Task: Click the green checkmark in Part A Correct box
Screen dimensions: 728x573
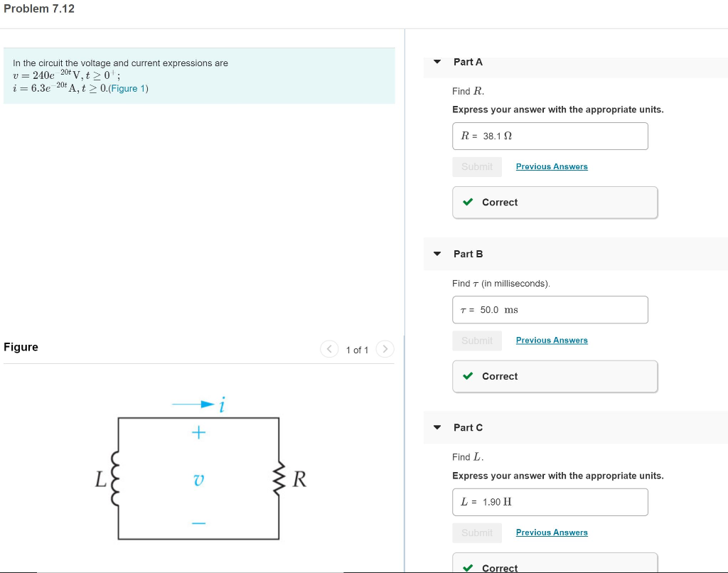Action: (468, 202)
